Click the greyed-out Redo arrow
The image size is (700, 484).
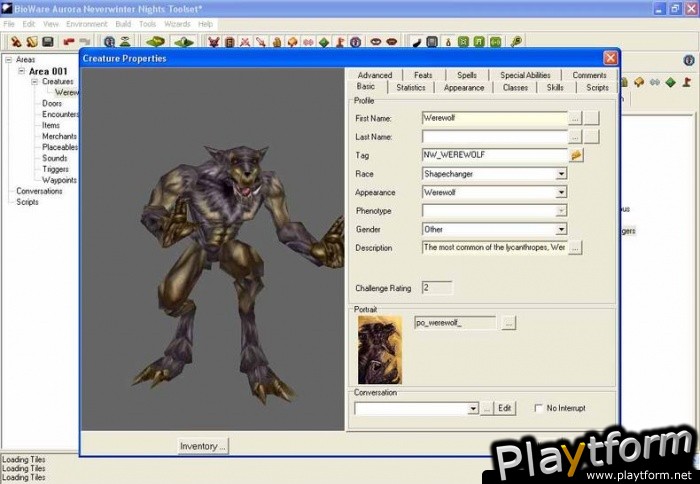pos(84,42)
